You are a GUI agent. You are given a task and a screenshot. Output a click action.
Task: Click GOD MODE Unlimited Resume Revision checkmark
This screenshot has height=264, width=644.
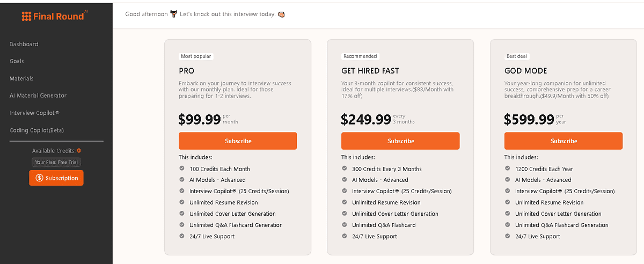(x=508, y=202)
